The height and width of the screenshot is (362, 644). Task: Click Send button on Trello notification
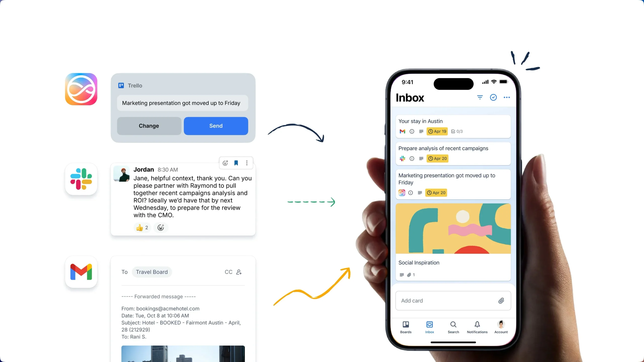(215, 125)
